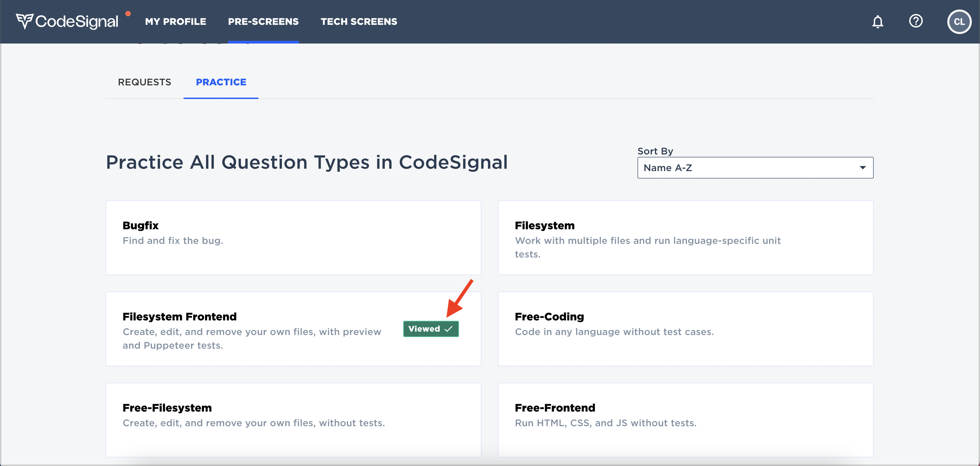The width and height of the screenshot is (980, 466).
Task: Click the Viewed badge on Filesystem Frontend
Action: pos(431,329)
